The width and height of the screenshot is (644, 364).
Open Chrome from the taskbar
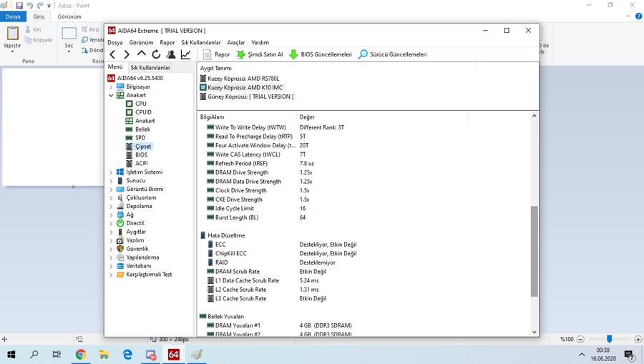(x=80, y=355)
